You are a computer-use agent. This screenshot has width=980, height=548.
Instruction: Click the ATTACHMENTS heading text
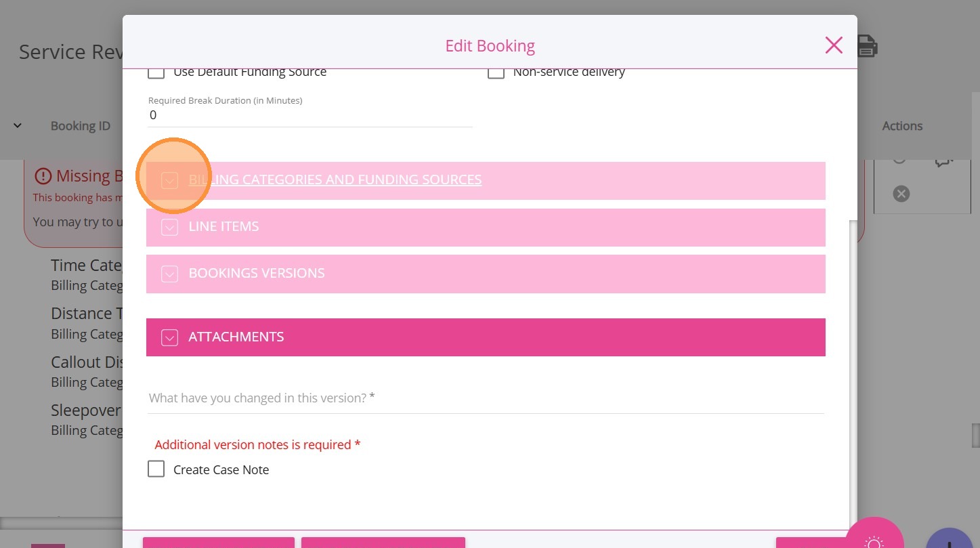point(236,337)
